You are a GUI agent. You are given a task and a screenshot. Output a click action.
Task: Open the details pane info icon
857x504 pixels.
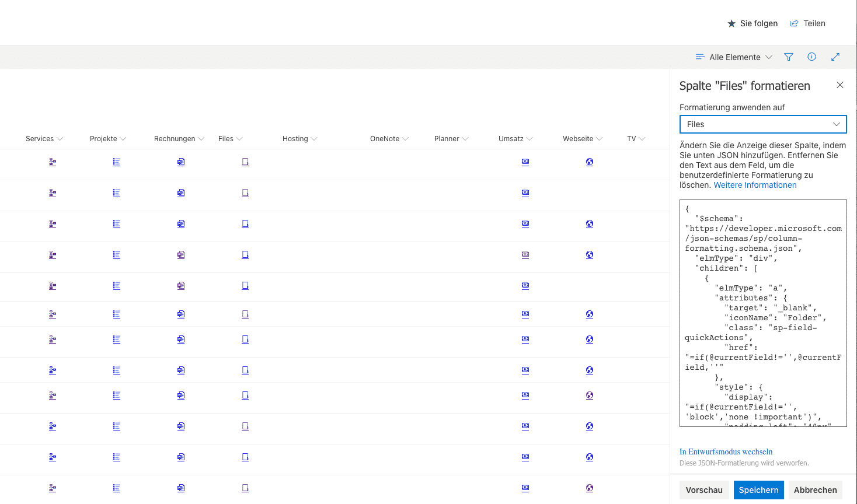[811, 57]
